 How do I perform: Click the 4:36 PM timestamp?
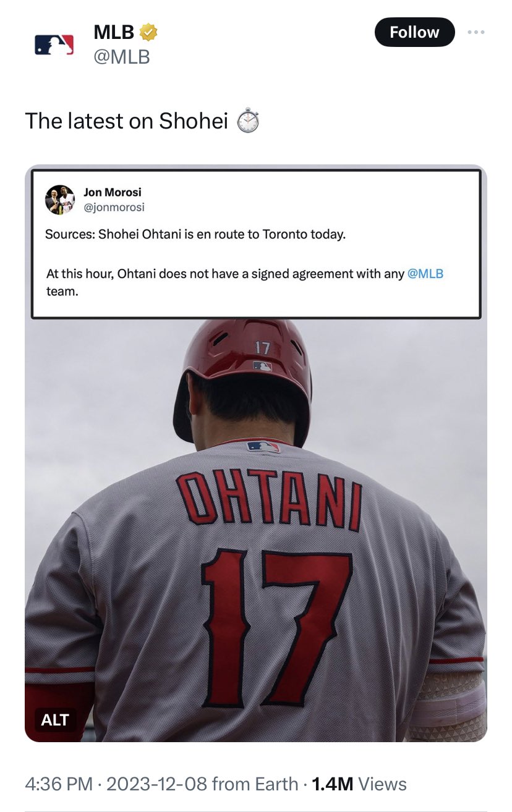[59, 784]
